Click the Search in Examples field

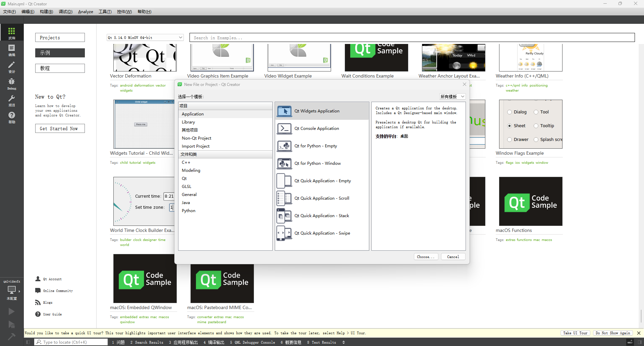(x=412, y=38)
